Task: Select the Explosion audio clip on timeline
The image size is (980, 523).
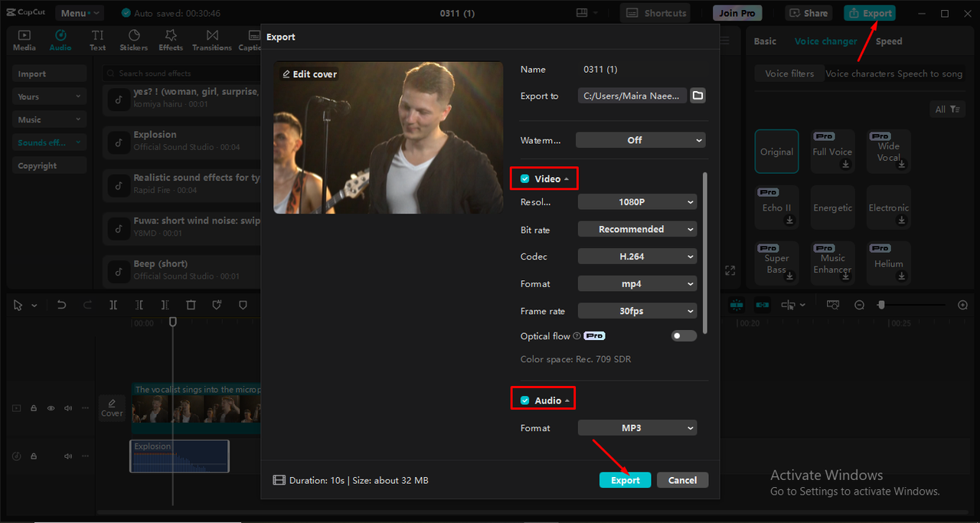Action: (179, 456)
